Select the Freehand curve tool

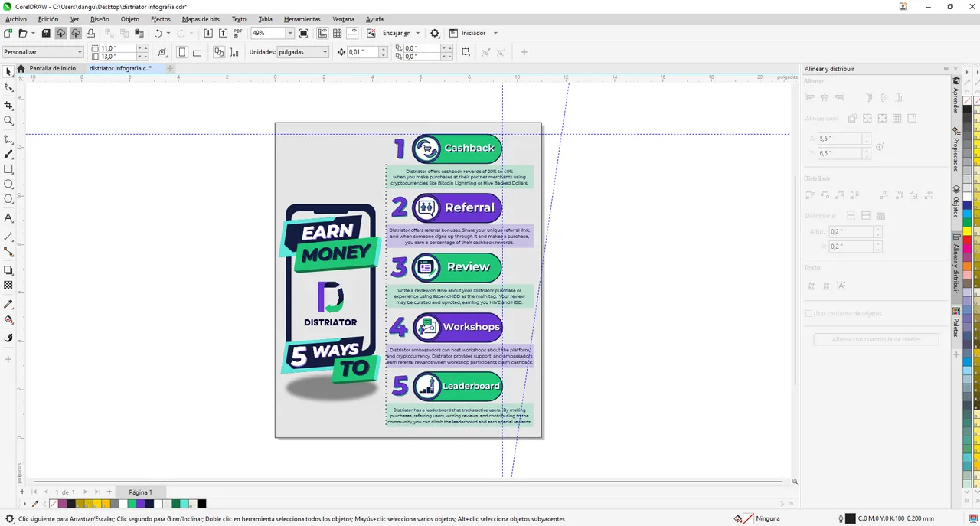tap(8, 139)
